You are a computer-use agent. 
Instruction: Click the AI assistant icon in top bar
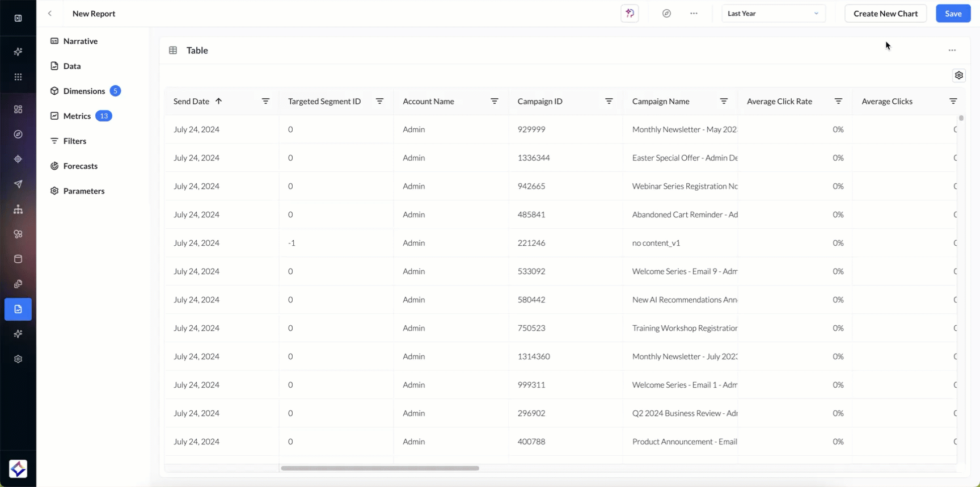click(630, 14)
